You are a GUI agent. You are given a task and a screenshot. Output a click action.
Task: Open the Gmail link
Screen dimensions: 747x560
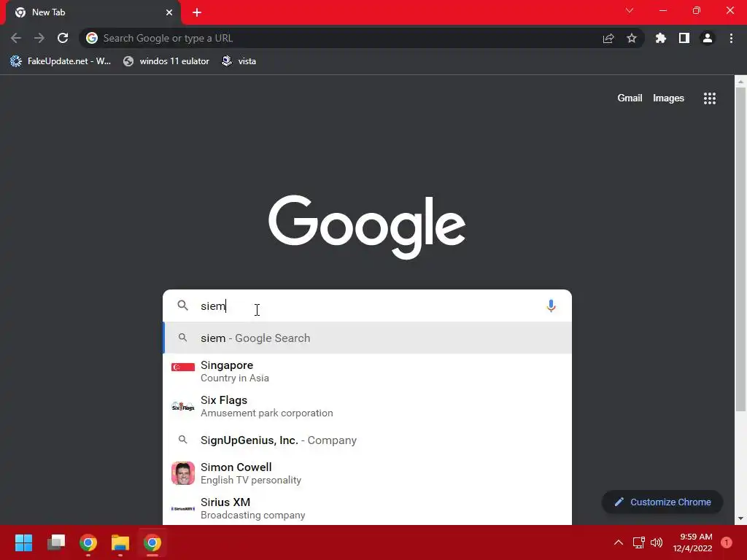tap(630, 98)
